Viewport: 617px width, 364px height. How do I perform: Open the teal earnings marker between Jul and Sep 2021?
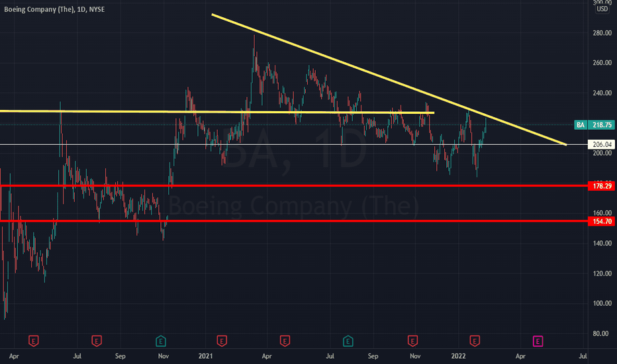pos(348,341)
